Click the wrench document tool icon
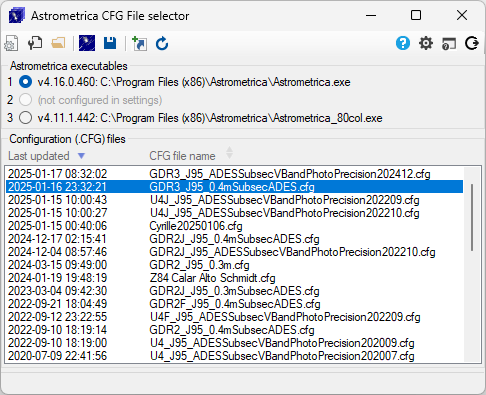The width and height of the screenshot is (486, 395). 35,43
